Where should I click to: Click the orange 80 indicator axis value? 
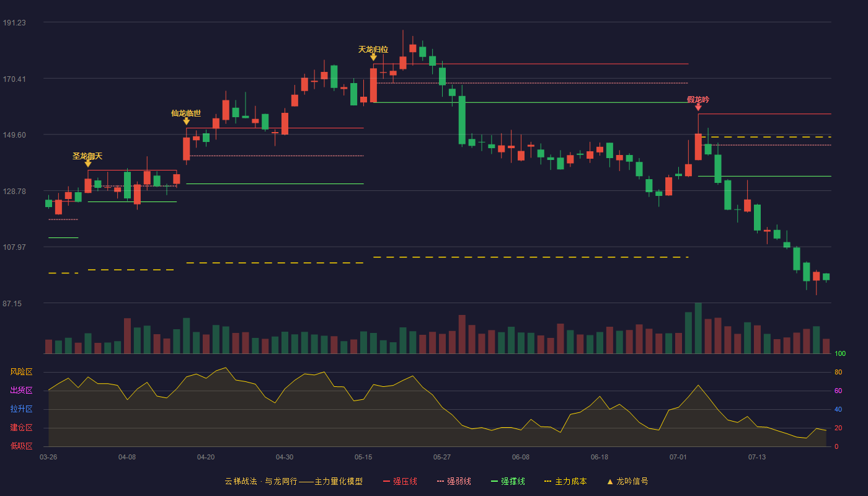(x=838, y=373)
